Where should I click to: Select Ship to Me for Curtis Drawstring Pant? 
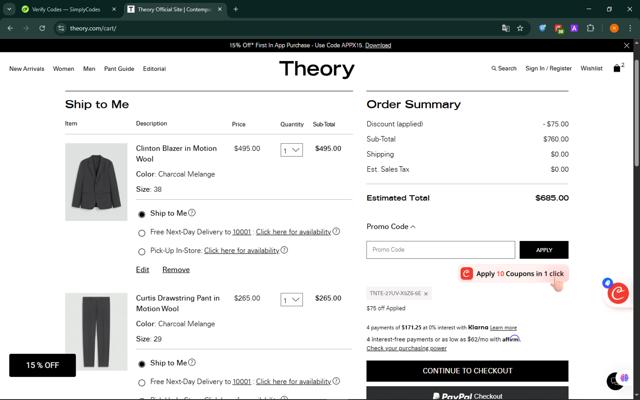pos(142,364)
